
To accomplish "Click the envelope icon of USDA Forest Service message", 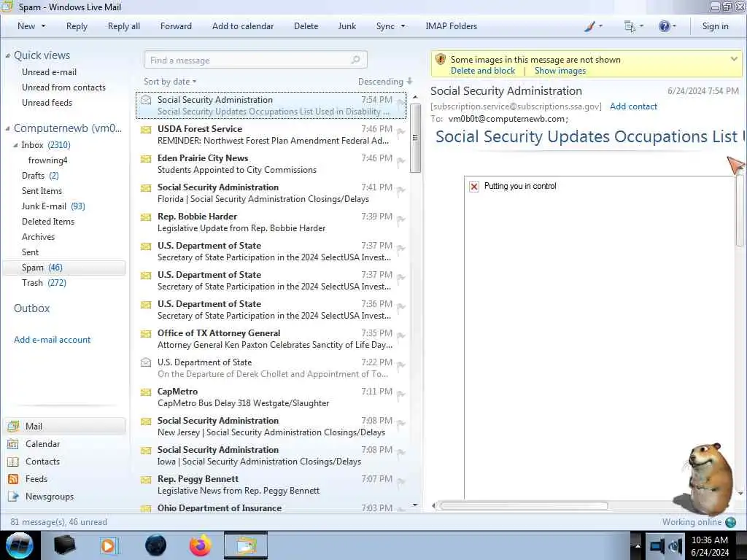I will pyautogui.click(x=146, y=130).
